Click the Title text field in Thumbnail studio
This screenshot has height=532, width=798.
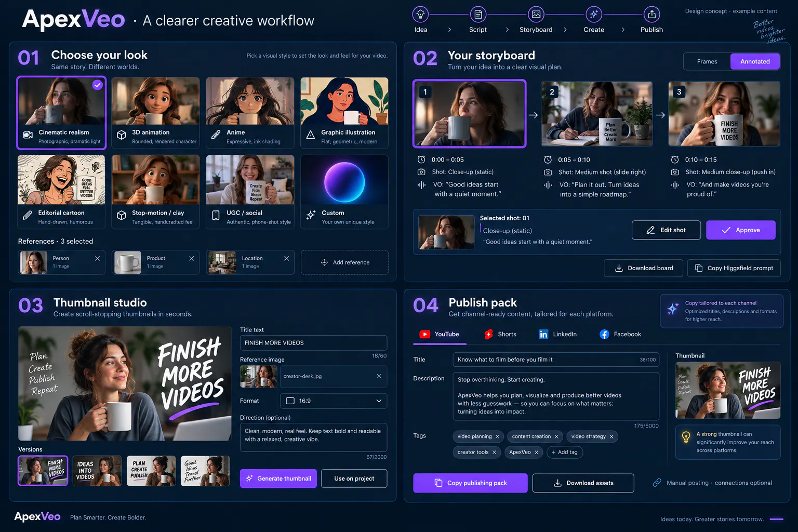[313, 343]
